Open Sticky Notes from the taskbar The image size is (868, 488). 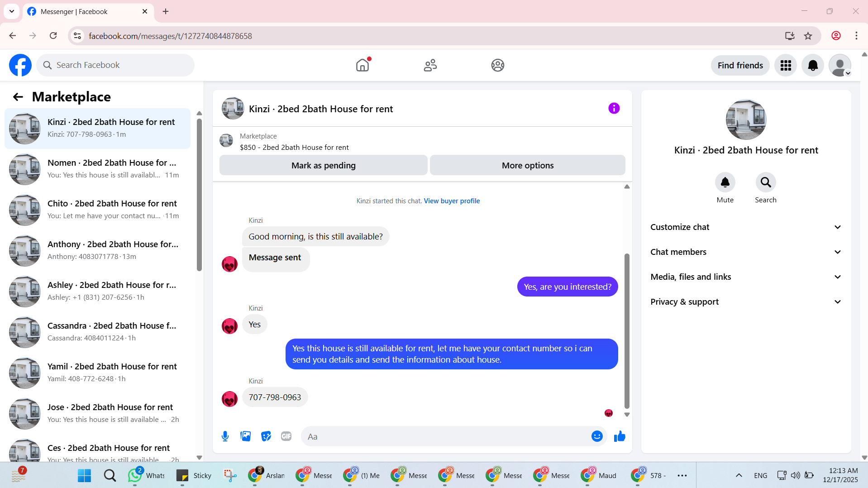193,475
